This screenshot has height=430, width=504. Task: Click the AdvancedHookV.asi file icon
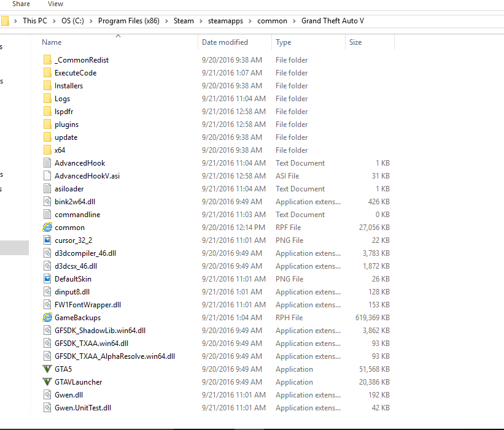[47, 175]
